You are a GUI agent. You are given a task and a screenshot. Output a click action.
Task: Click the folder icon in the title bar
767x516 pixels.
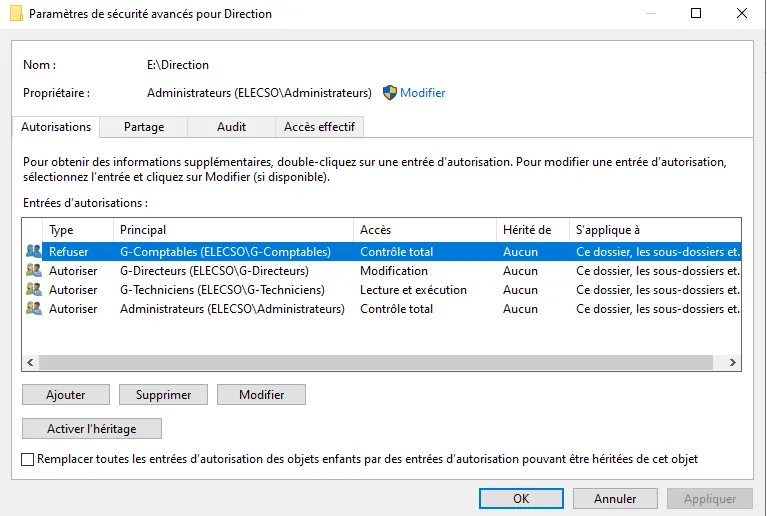[14, 14]
